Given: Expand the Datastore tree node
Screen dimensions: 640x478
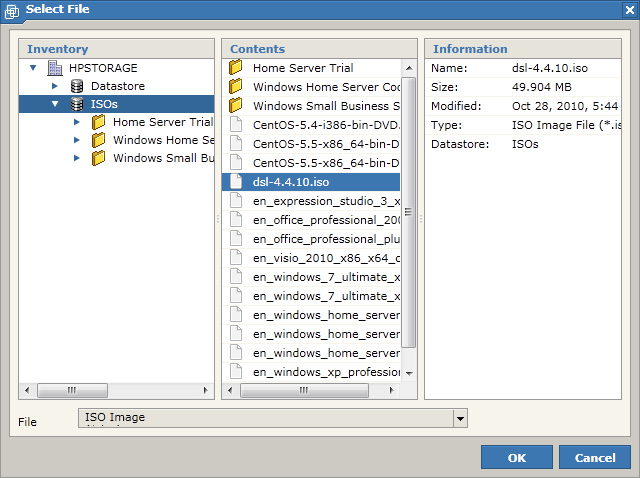Looking at the screenshot, I should click(55, 86).
